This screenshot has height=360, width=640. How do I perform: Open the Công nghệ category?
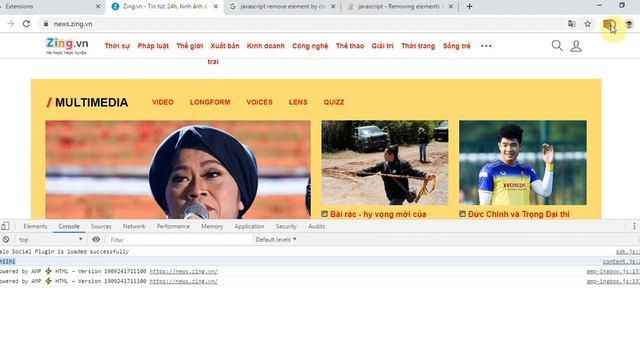click(310, 46)
